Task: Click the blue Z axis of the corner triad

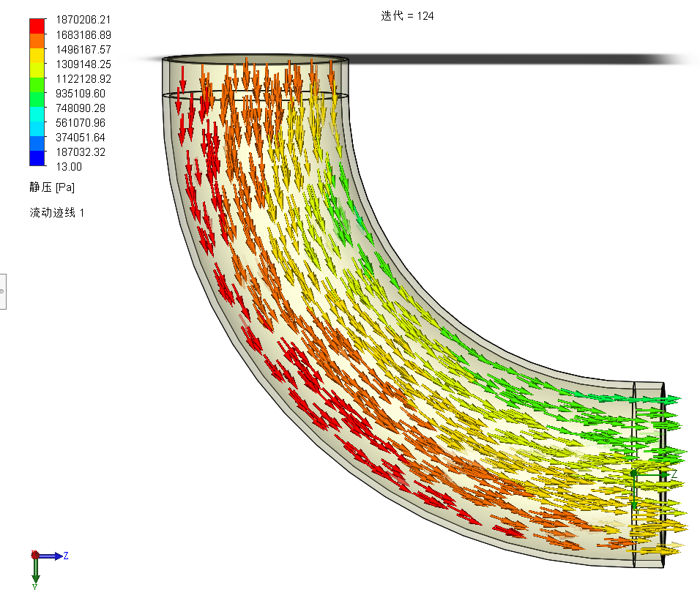Action: [x=51, y=556]
